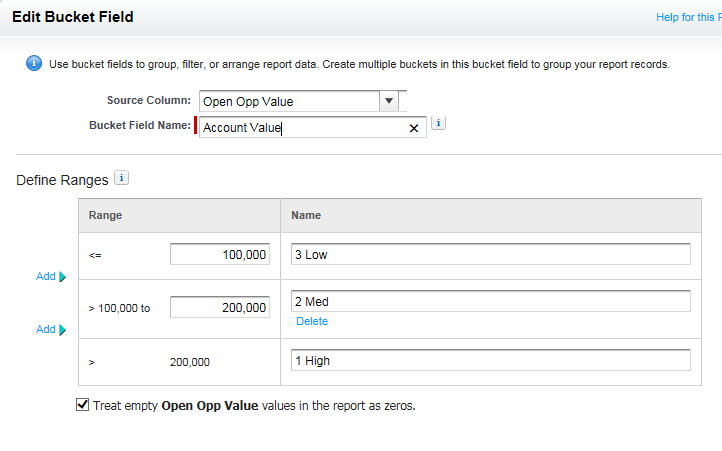Click into the Bucket Field Name text box
The height and width of the screenshot is (451, 722).
(300, 128)
